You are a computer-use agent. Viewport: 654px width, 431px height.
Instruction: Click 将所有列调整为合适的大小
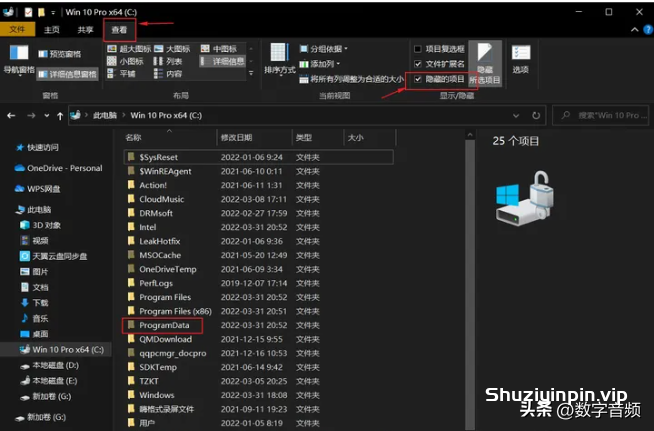point(352,79)
